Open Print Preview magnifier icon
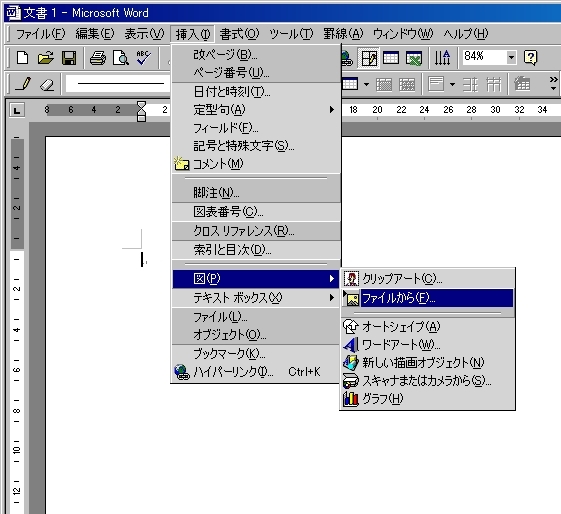Screen dimensions: 561x514 coord(121,58)
